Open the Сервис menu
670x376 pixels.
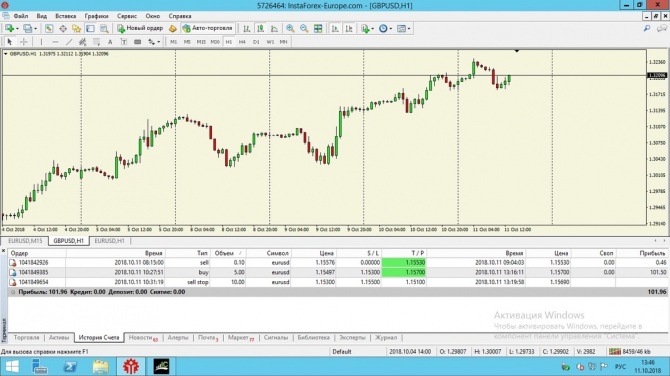click(x=127, y=16)
